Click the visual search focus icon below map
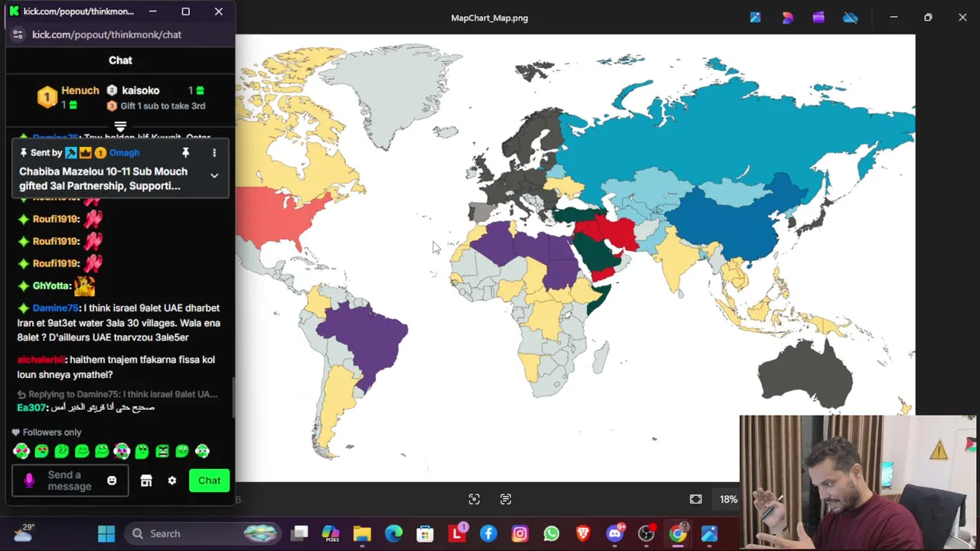Viewport: 980px width, 551px height. (474, 499)
